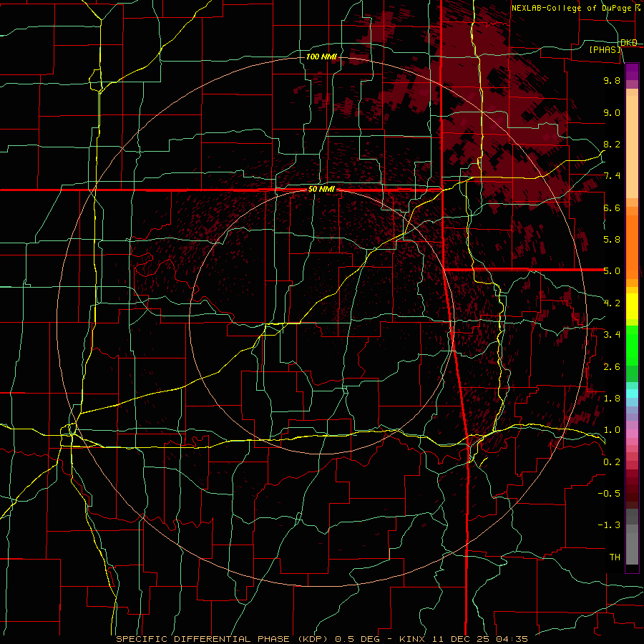The height and width of the screenshot is (644, 644).
Task: Click the 2.6 scale value
Action: pyautogui.click(x=612, y=366)
